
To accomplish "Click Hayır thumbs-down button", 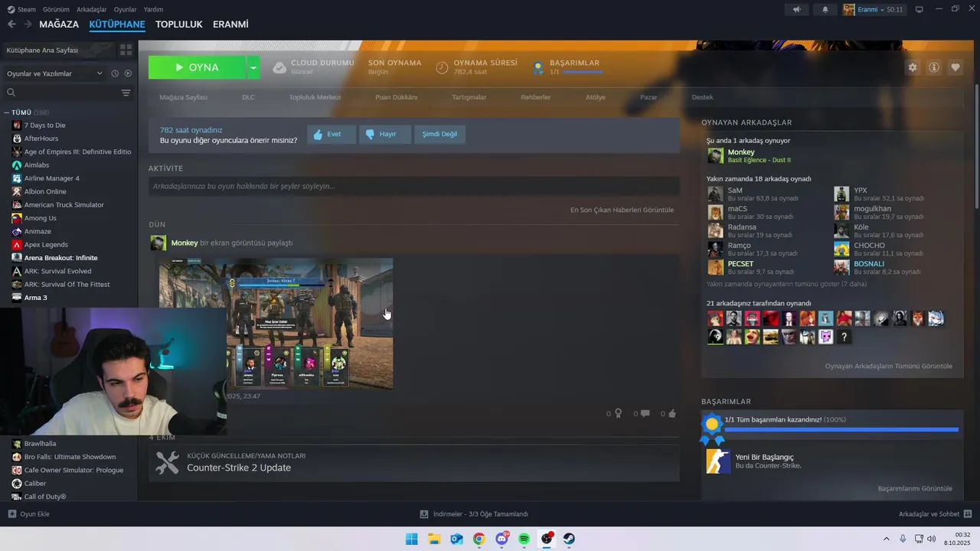I will coord(384,134).
